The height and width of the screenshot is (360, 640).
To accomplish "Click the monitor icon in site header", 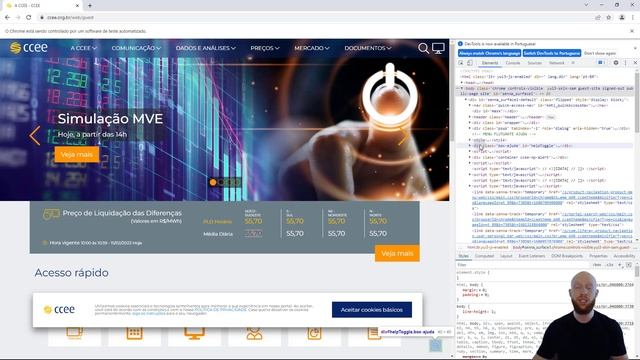I will pos(438,48).
